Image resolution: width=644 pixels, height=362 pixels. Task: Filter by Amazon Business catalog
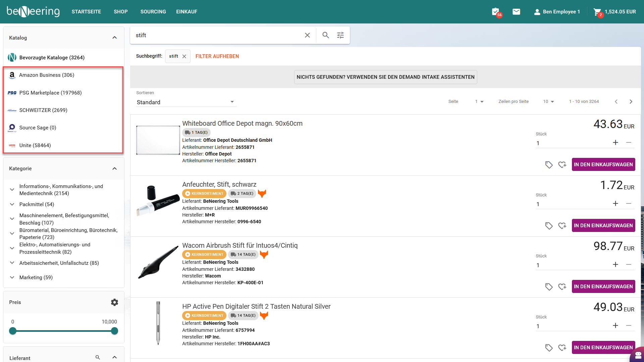point(47,75)
